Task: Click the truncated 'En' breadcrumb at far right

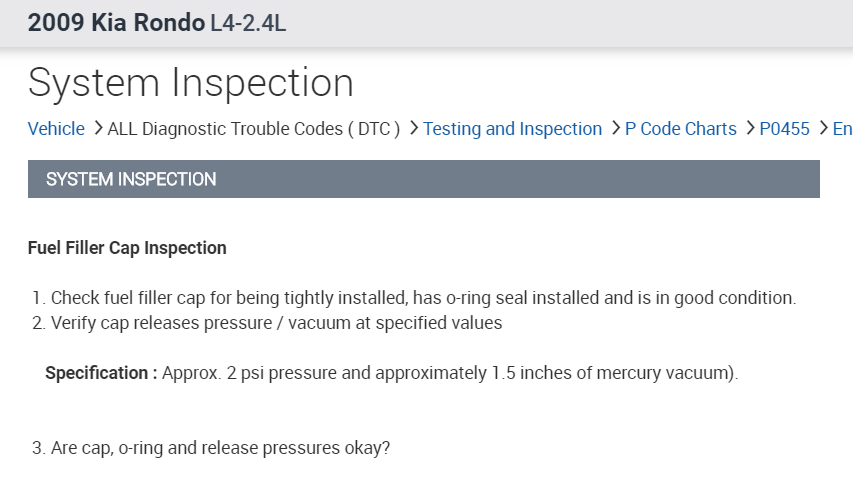Action: 842,129
